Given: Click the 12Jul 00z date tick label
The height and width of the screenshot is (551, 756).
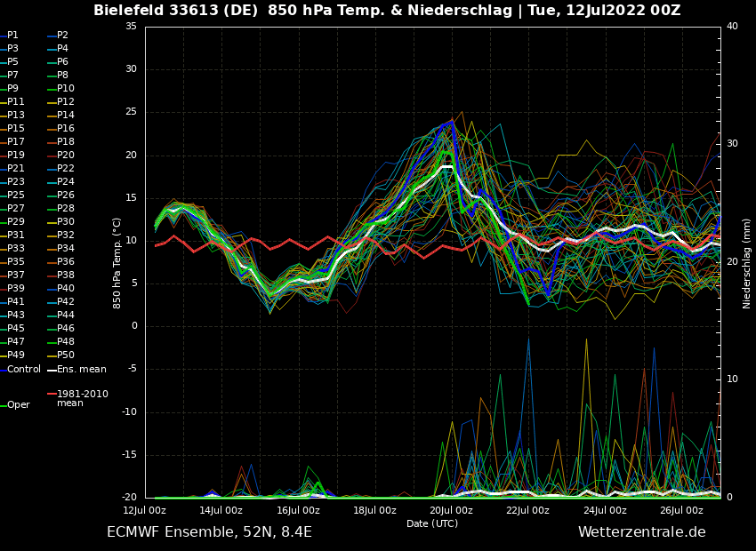Looking at the screenshot, I should click(x=145, y=510).
